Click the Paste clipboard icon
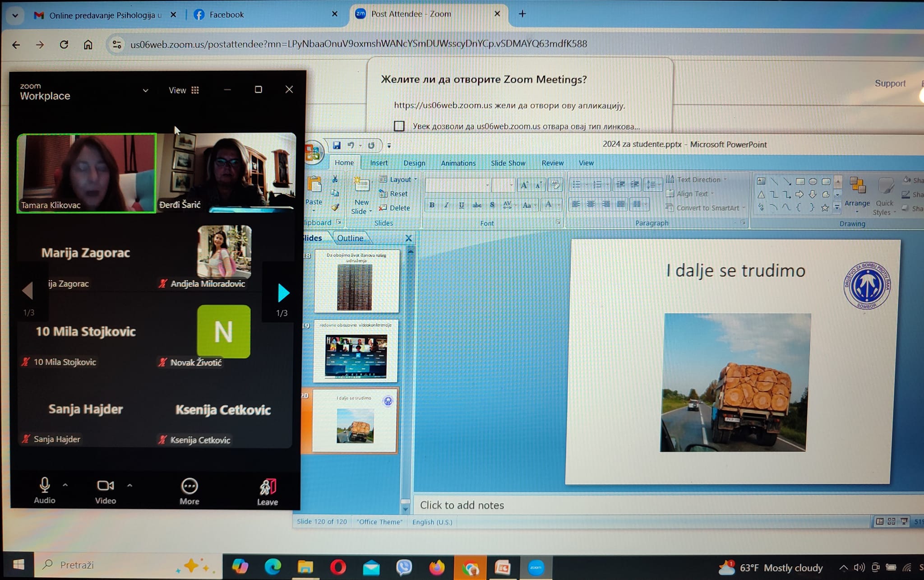Viewport: 924px width, 580px height. tap(314, 185)
